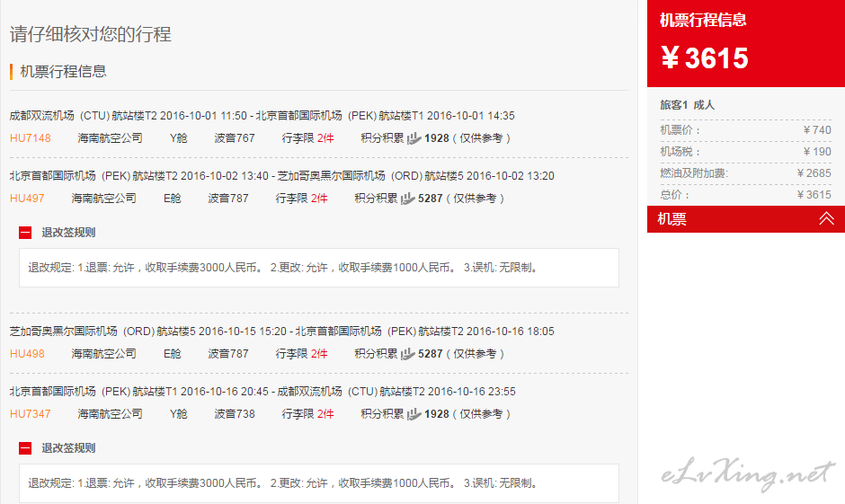The height and width of the screenshot is (504, 845).
Task: Click the 芝加哥 to 北京 route line dated 2016-10-15
Action: coord(282,332)
